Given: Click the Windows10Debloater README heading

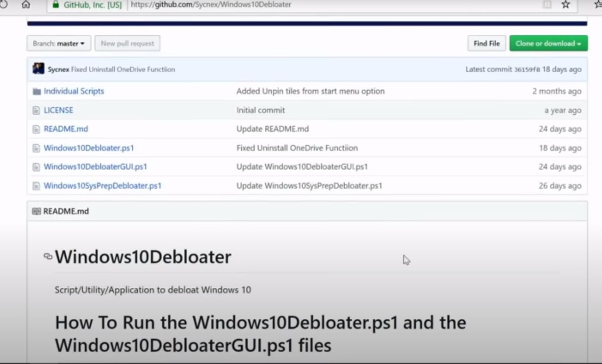Looking at the screenshot, I should click(x=143, y=257).
